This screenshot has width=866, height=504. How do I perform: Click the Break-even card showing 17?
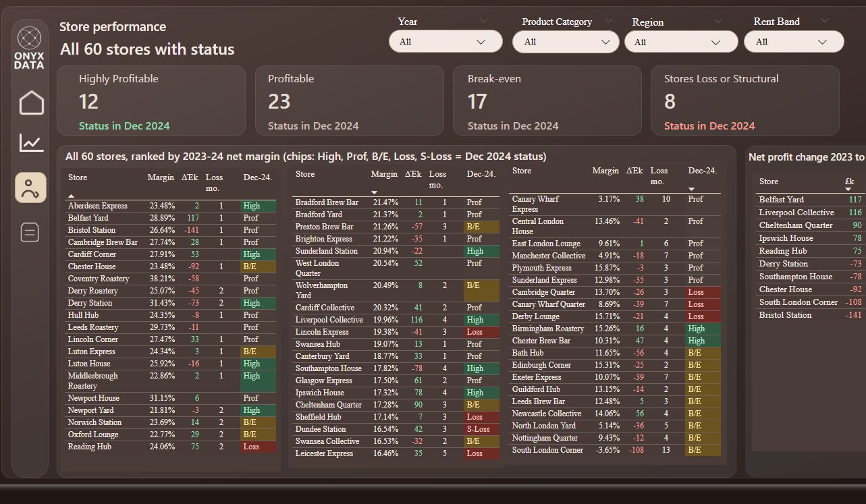click(547, 101)
